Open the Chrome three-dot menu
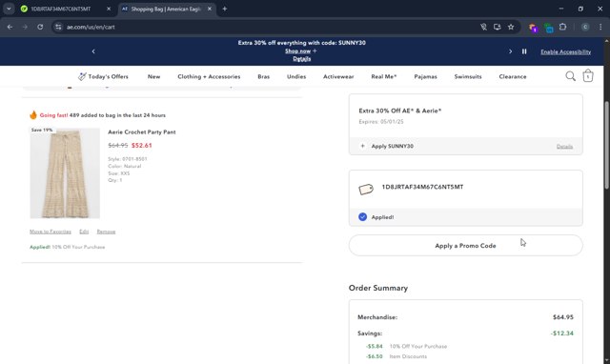Screen dimensions: 610x364 (600, 27)
